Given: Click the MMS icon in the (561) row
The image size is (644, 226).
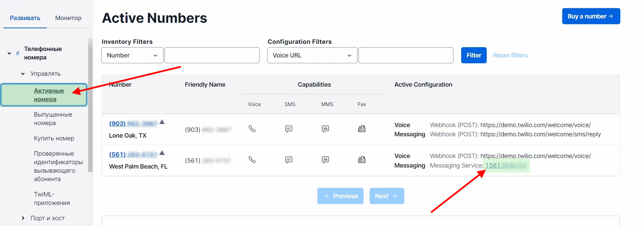Looking at the screenshot, I should coord(325,160).
